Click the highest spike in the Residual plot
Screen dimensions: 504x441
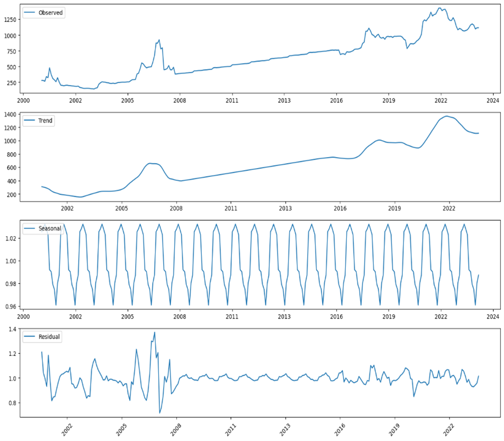[154, 332]
